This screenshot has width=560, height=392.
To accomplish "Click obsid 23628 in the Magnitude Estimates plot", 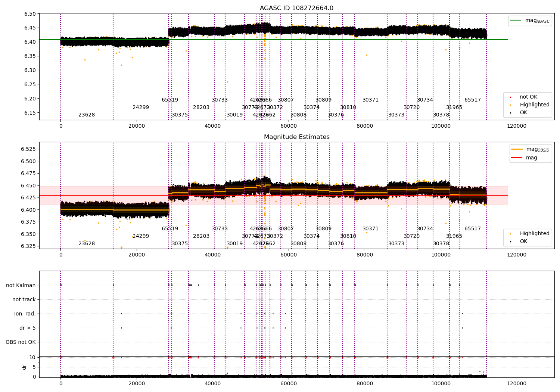I will click(x=87, y=244).
